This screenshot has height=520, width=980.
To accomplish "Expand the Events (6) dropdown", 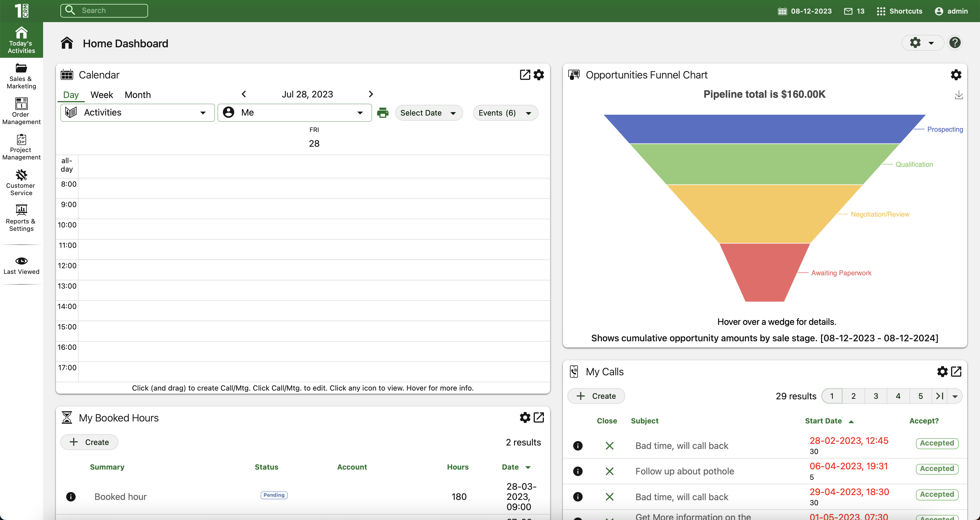I will point(505,113).
